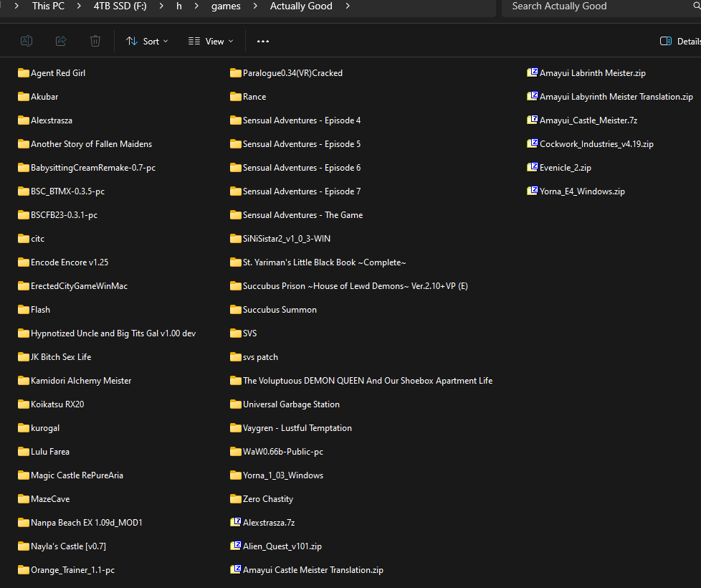Click the Orange_Trainer_1.1-pc folder name

(73, 570)
